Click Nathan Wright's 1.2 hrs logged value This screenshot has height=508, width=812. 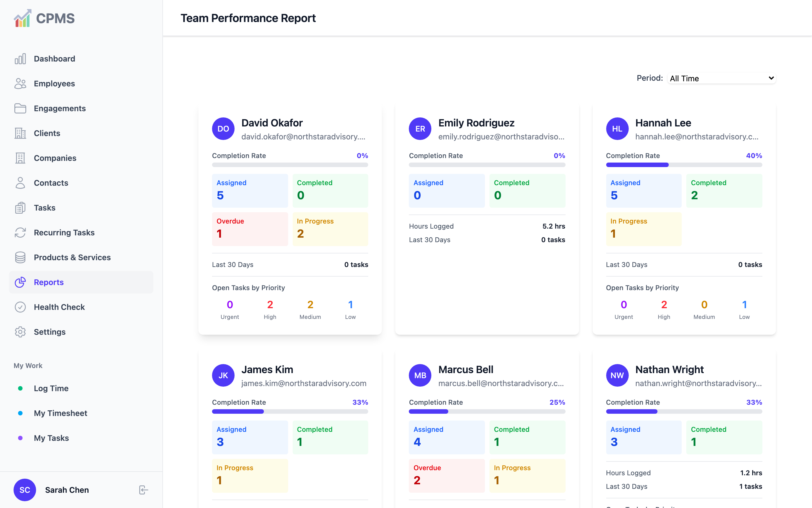pos(751,473)
